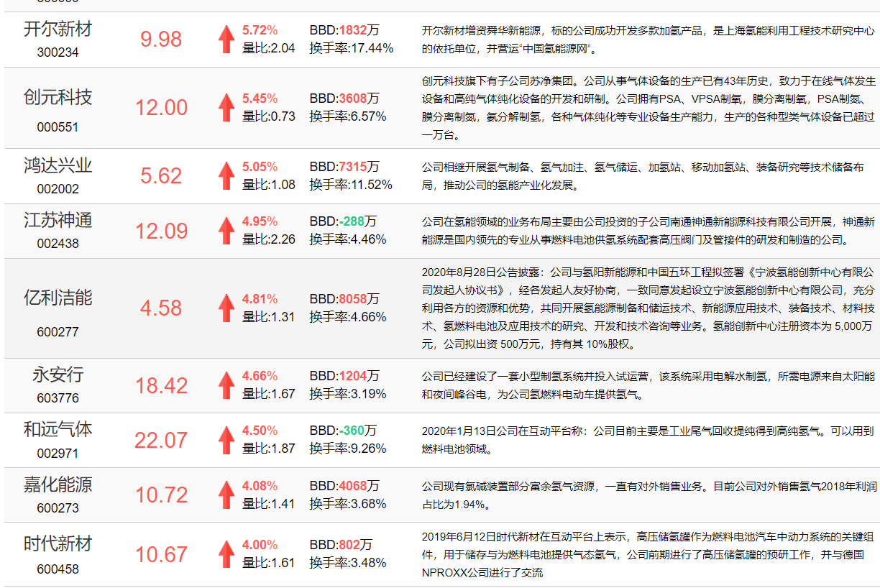This screenshot has height=588, width=880.
Task: Click 换手率:11.52% value
Action: coord(351,185)
